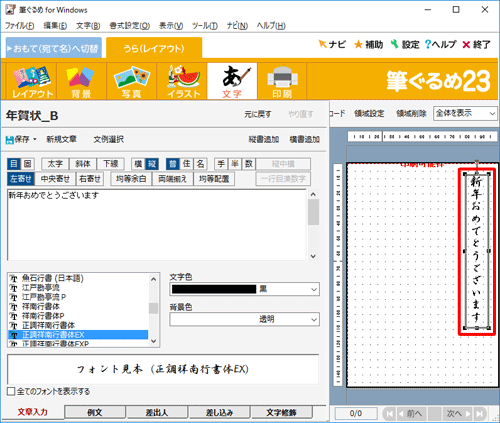Toggle 斜体 italic formatting

(83, 164)
